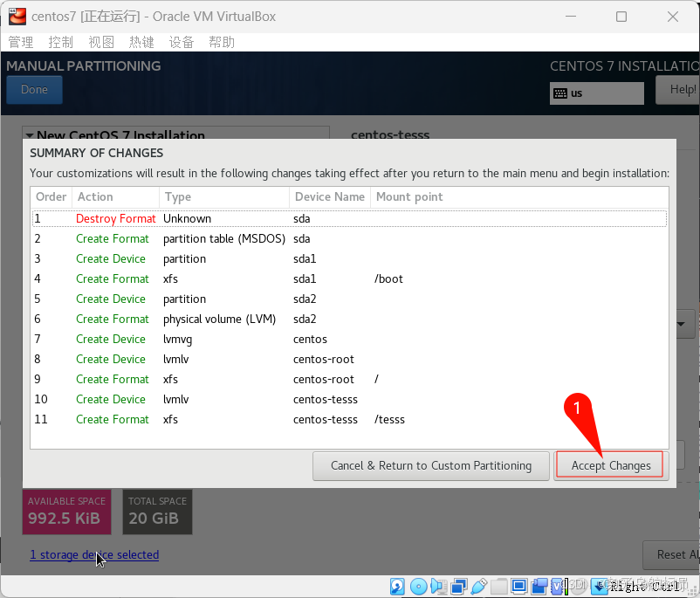Open the dropdown arrow right of the dialog
Screen dimensions: 700x598
(682, 324)
